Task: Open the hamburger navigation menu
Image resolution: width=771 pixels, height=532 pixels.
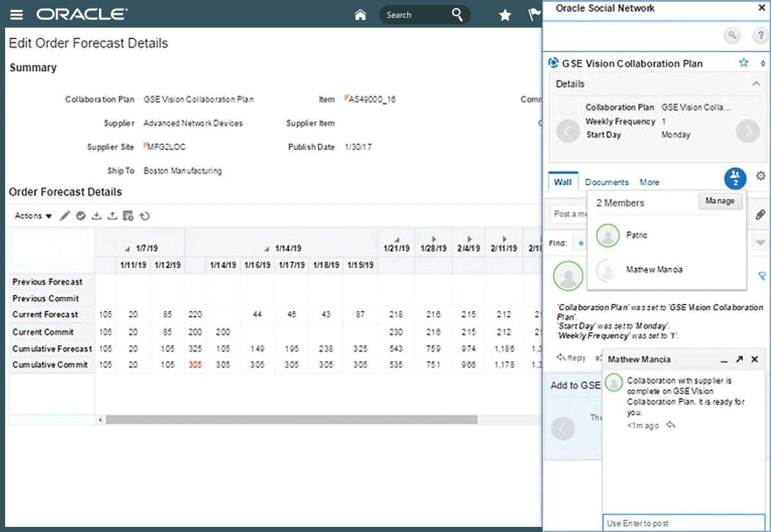Action: (16, 14)
